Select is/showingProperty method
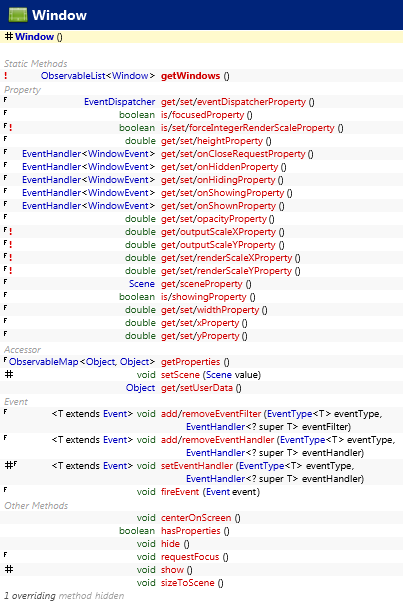Viewport: 403px width, 602px height. coord(203,297)
